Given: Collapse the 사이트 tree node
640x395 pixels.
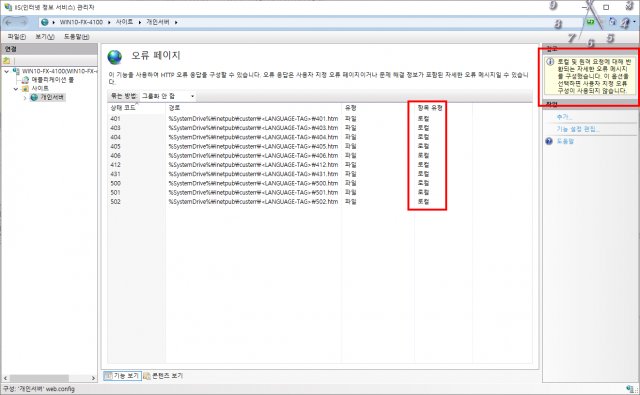Looking at the screenshot, I should click(x=16, y=89).
